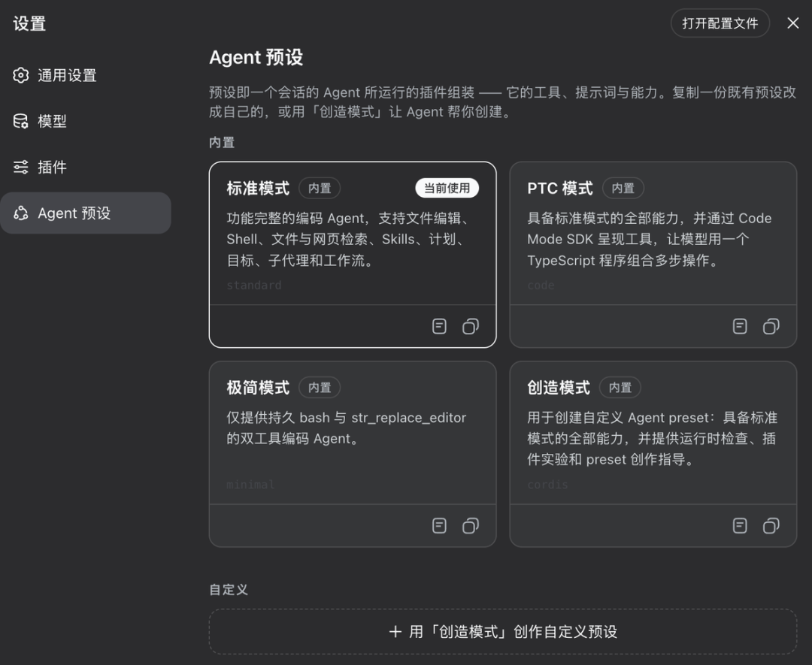Screen dimensions: 812x665
Task: Click the "cordis" identifier text
Action: click(547, 485)
